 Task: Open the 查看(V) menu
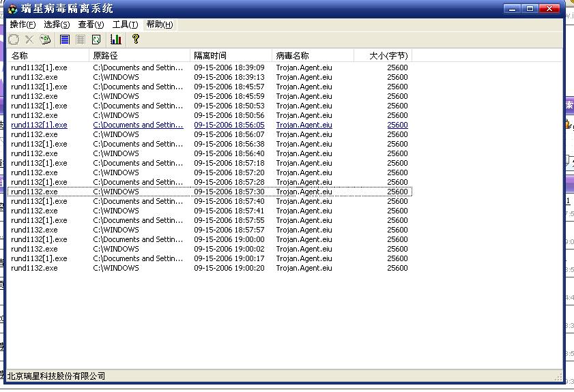point(91,25)
